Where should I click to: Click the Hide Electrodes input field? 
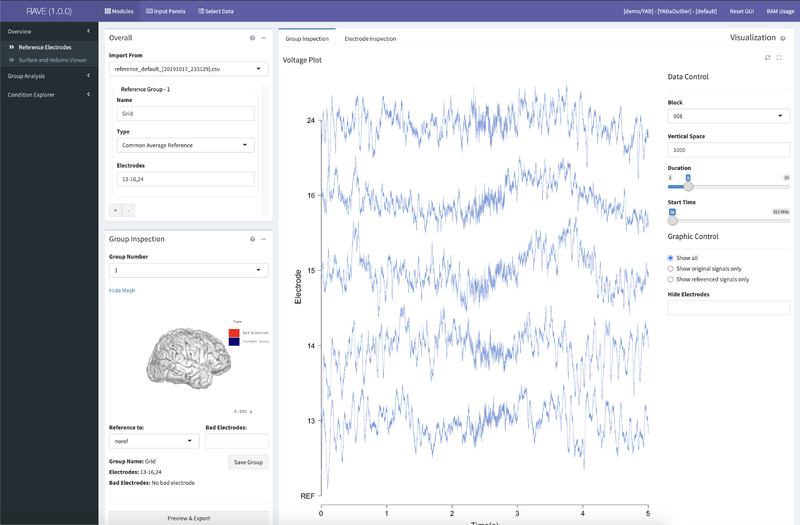(728, 308)
